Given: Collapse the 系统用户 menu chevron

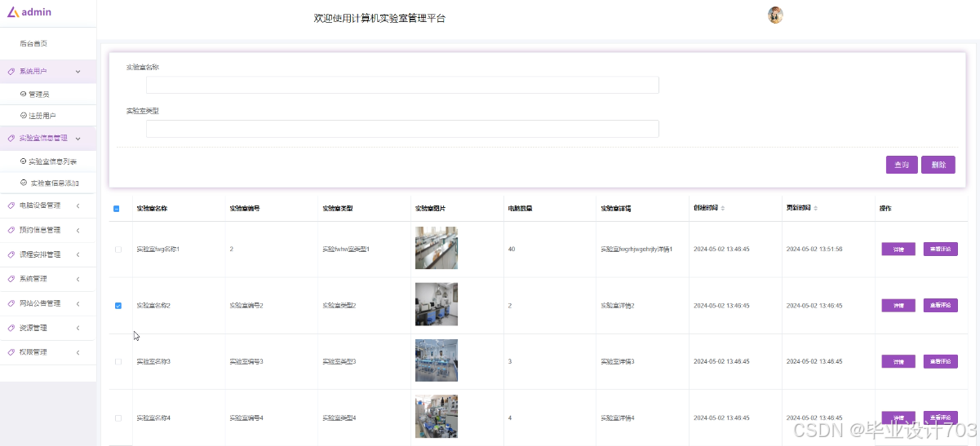Looking at the screenshot, I should click(x=78, y=72).
